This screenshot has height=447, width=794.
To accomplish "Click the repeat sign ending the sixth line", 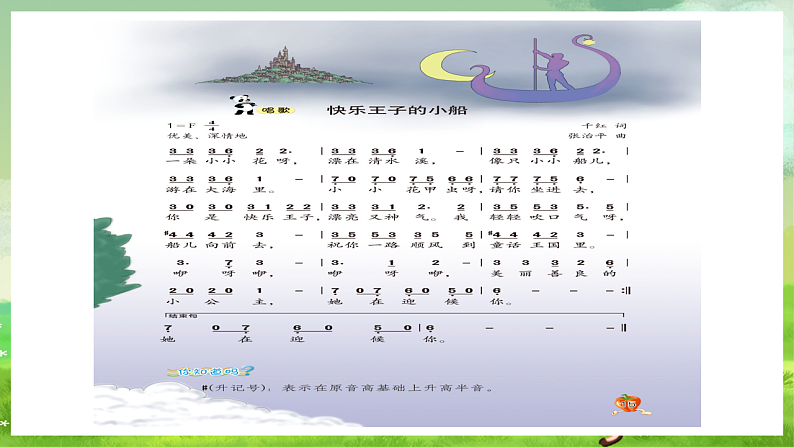I will [626, 291].
